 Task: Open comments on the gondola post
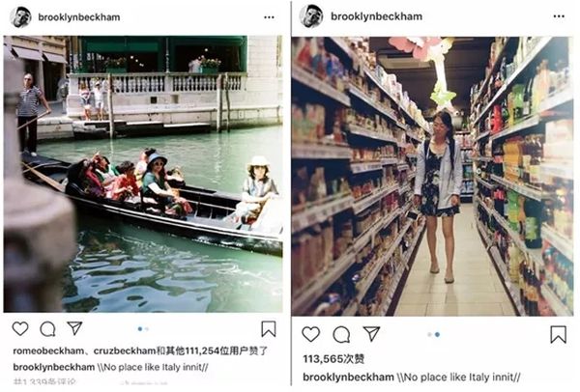pos(47,329)
